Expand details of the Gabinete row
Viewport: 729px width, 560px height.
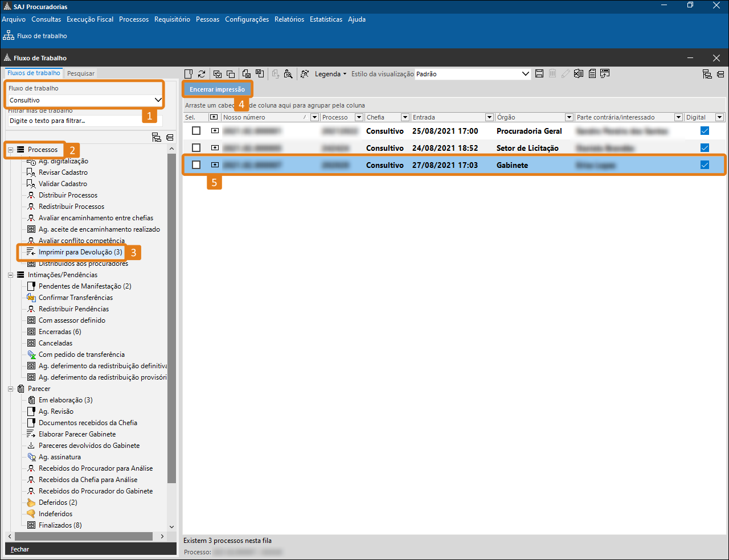pos(215,165)
